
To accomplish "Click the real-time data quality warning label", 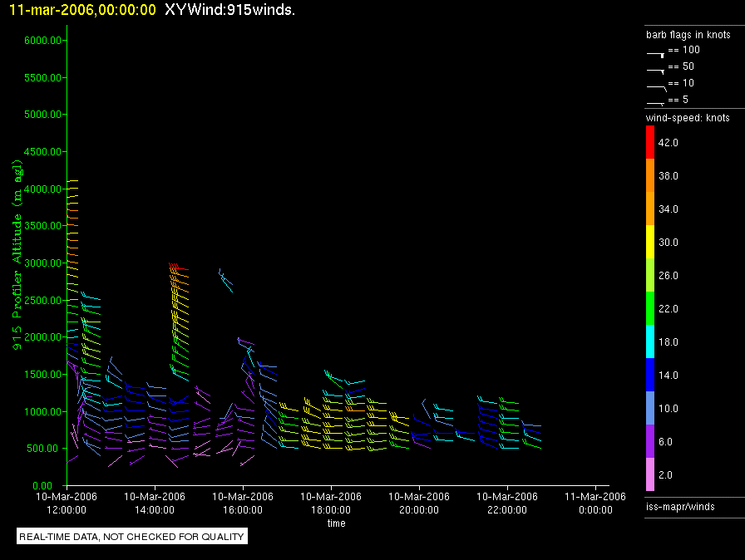I will (132, 537).
